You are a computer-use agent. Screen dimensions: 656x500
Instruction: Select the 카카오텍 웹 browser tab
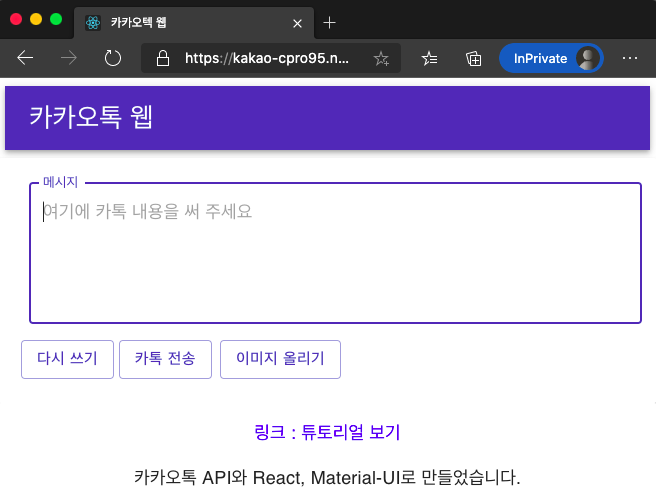(x=194, y=23)
